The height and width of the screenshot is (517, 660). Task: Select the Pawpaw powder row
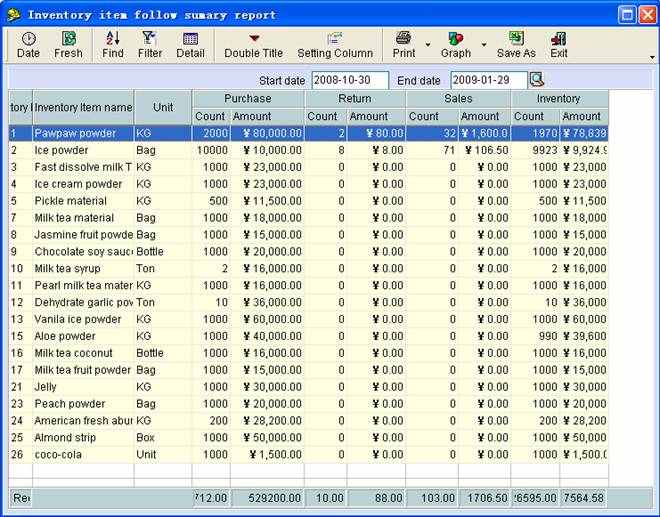[309, 133]
